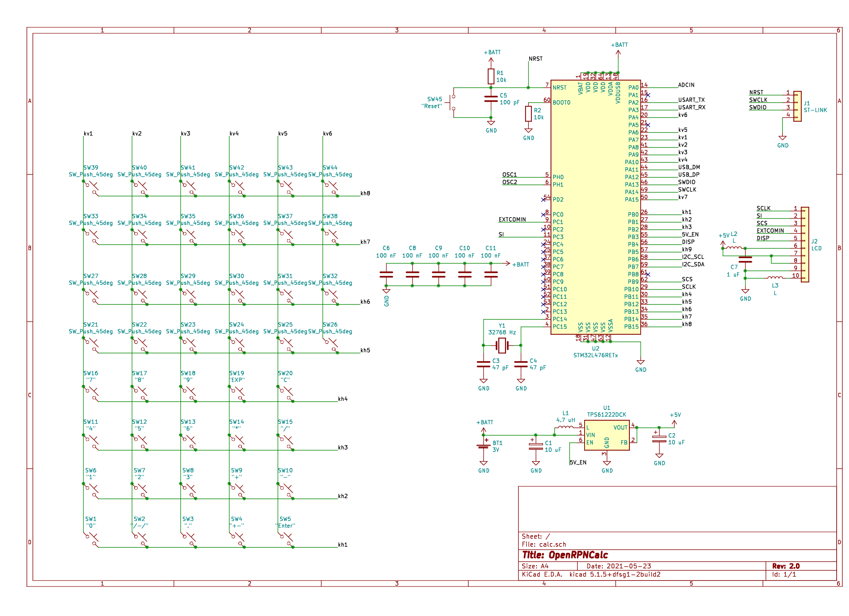Screen dimensions: 849x616
Task: Click the EXTCOMIN label on PC1
Action: tap(512, 219)
